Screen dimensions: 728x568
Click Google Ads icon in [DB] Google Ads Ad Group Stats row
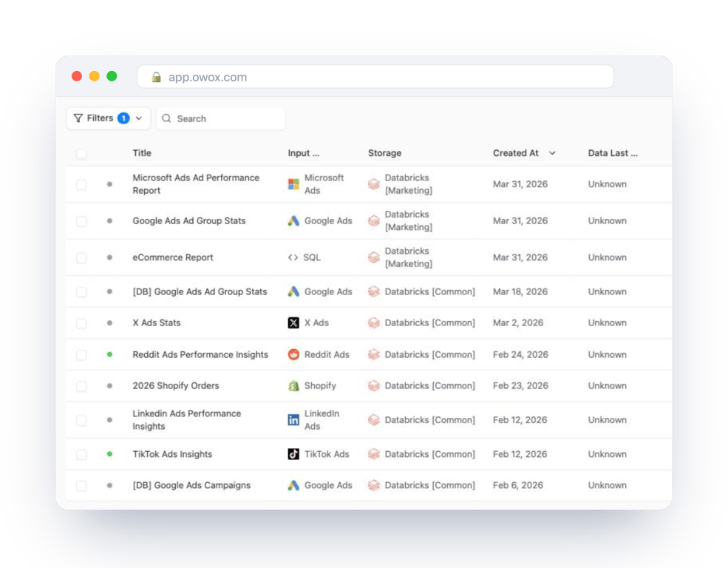point(293,291)
